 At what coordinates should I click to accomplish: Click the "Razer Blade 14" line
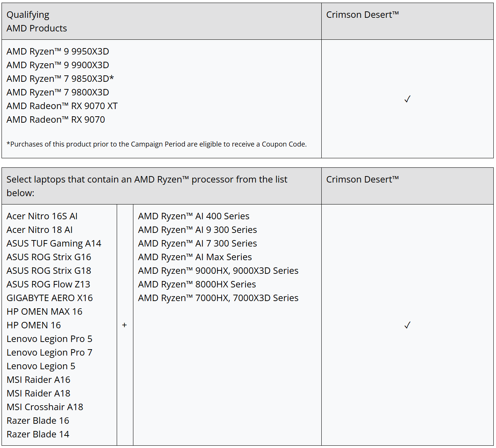pos(38,434)
